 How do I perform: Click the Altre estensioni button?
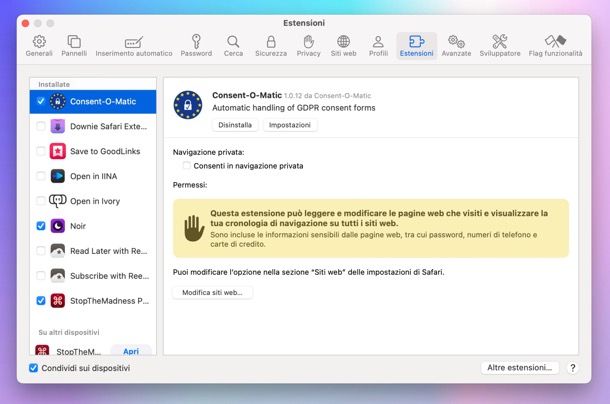[x=519, y=368]
